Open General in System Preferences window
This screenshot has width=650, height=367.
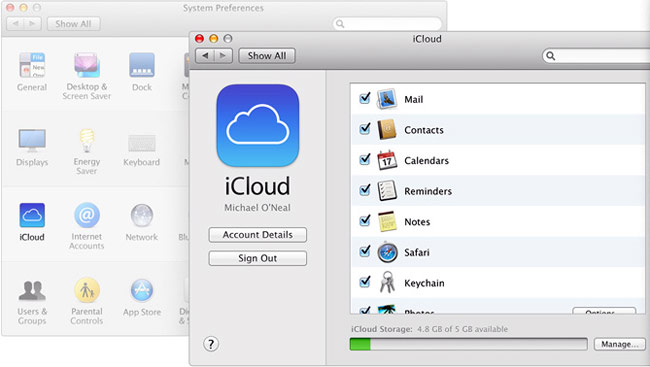(32, 71)
